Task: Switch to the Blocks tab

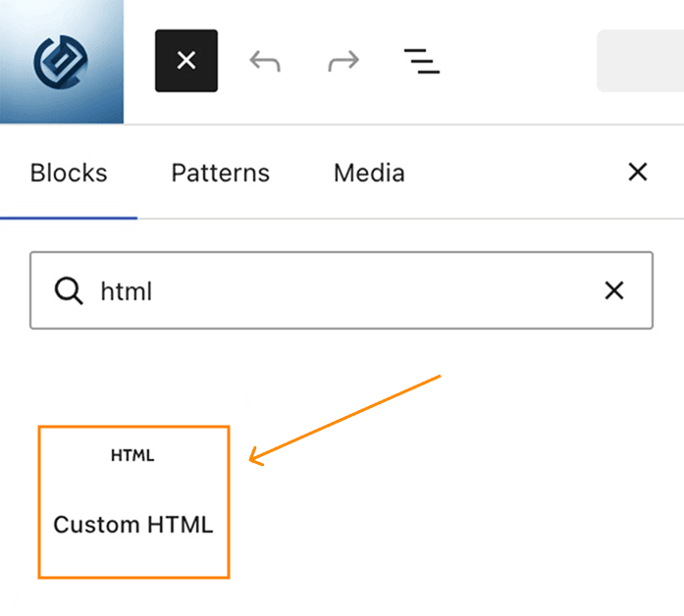Action: (x=69, y=173)
